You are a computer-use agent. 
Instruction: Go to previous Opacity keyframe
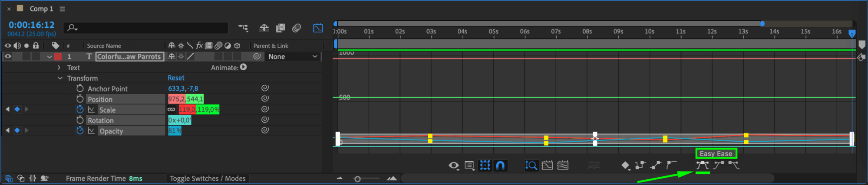pos(7,130)
